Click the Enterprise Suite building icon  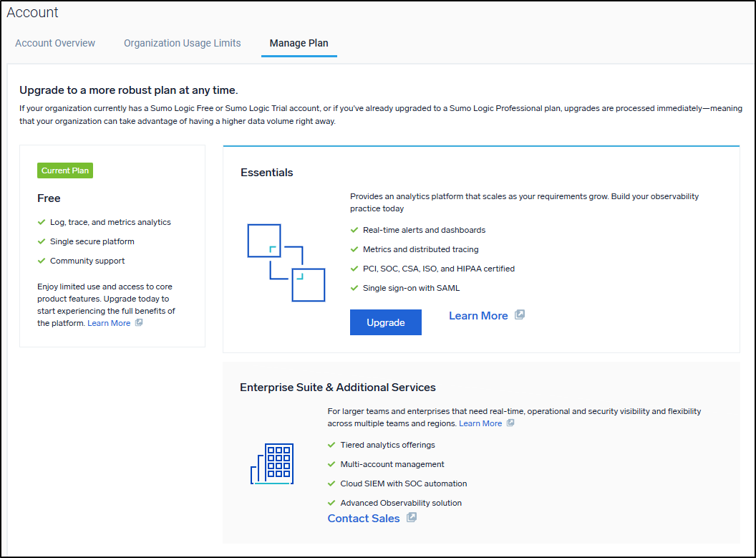pyautogui.click(x=272, y=463)
